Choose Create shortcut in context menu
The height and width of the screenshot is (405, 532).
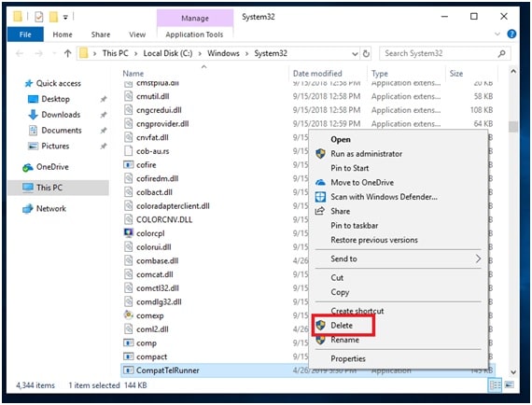[357, 311]
